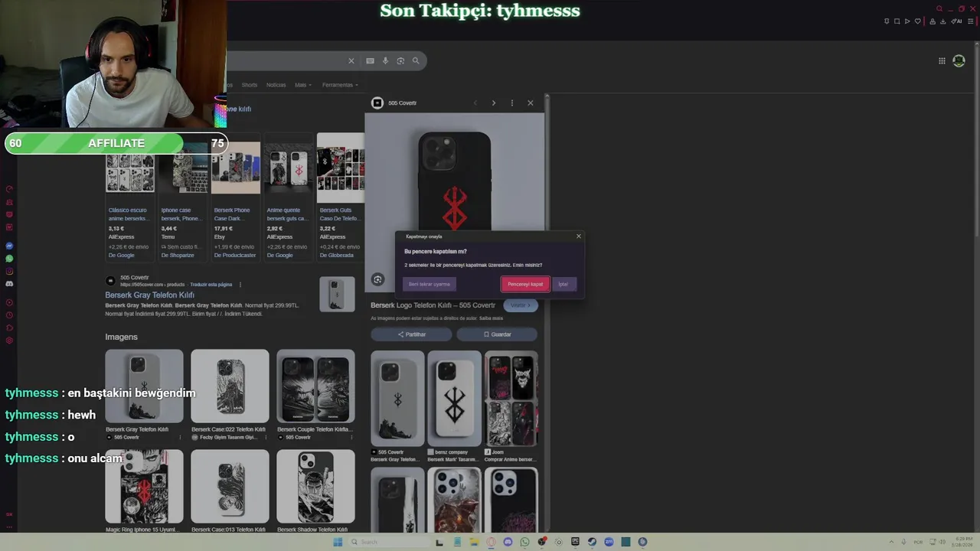Share image with Partilhar button

(412, 334)
